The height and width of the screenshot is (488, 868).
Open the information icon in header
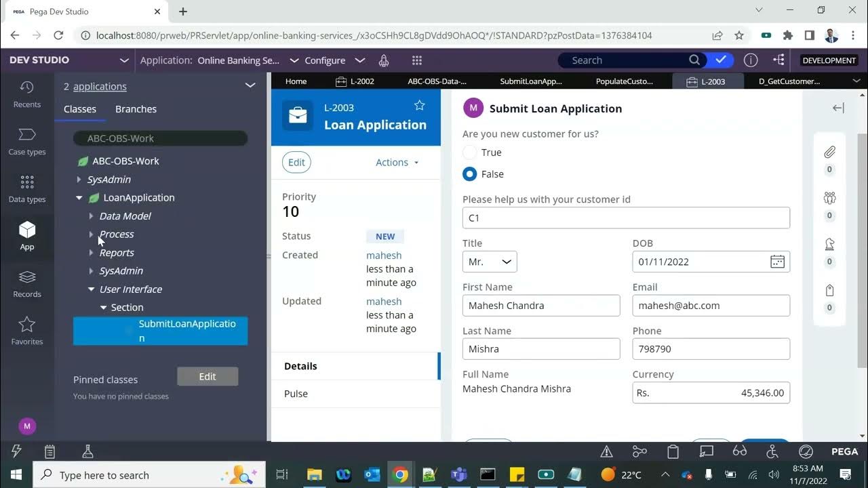751,60
